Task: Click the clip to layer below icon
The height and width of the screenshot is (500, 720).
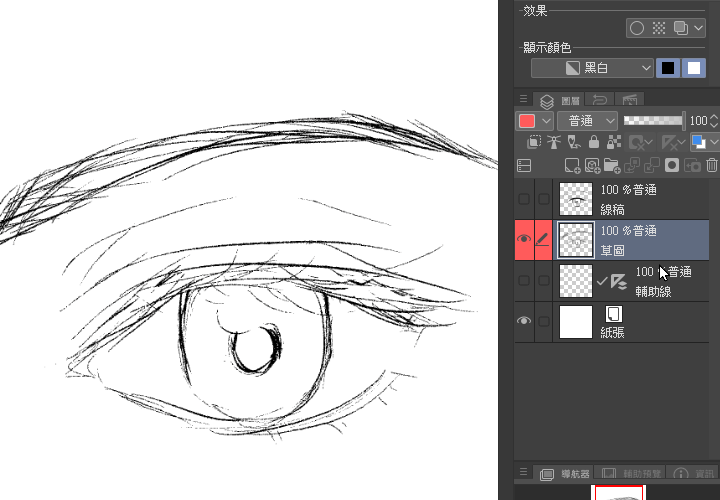Action: pos(534,142)
